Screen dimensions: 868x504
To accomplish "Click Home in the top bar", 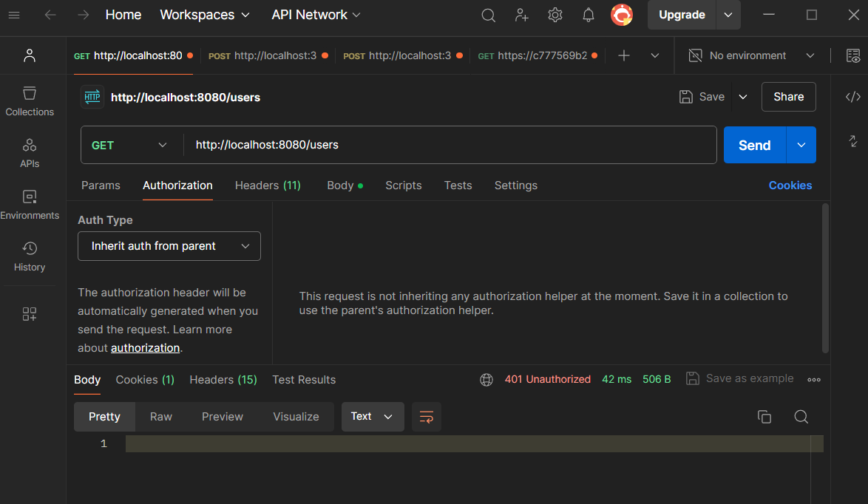I will click(x=123, y=15).
